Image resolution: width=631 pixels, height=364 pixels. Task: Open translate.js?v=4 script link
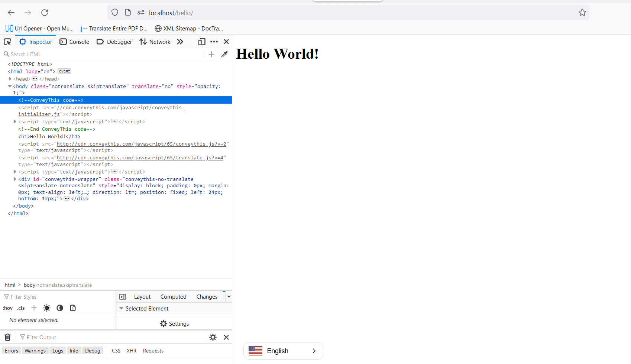coord(140,157)
